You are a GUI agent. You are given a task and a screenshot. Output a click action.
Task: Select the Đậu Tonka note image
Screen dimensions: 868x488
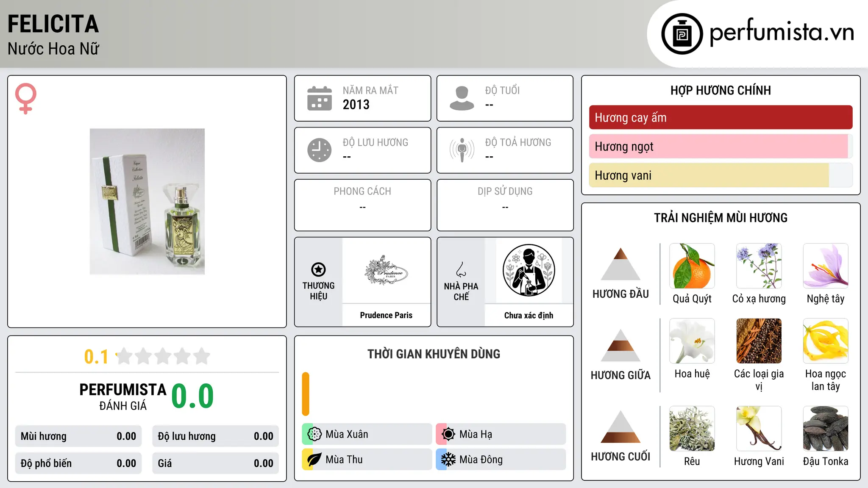pos(826,429)
